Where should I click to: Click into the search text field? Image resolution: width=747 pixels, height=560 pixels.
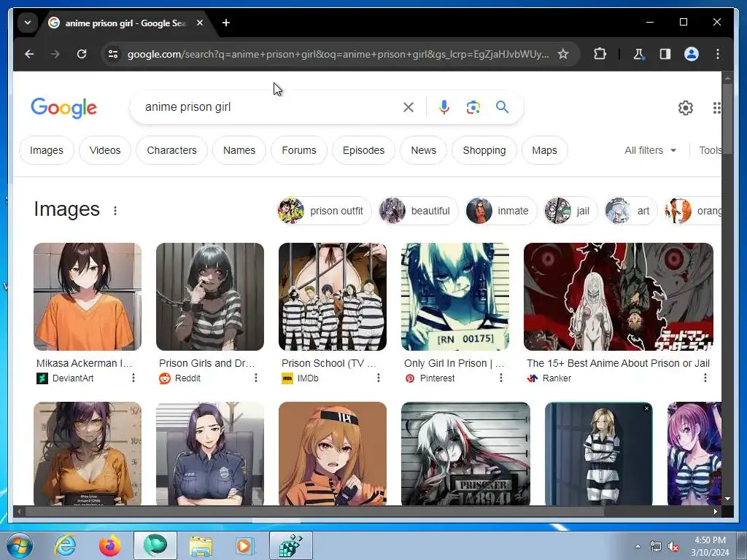pos(269,107)
